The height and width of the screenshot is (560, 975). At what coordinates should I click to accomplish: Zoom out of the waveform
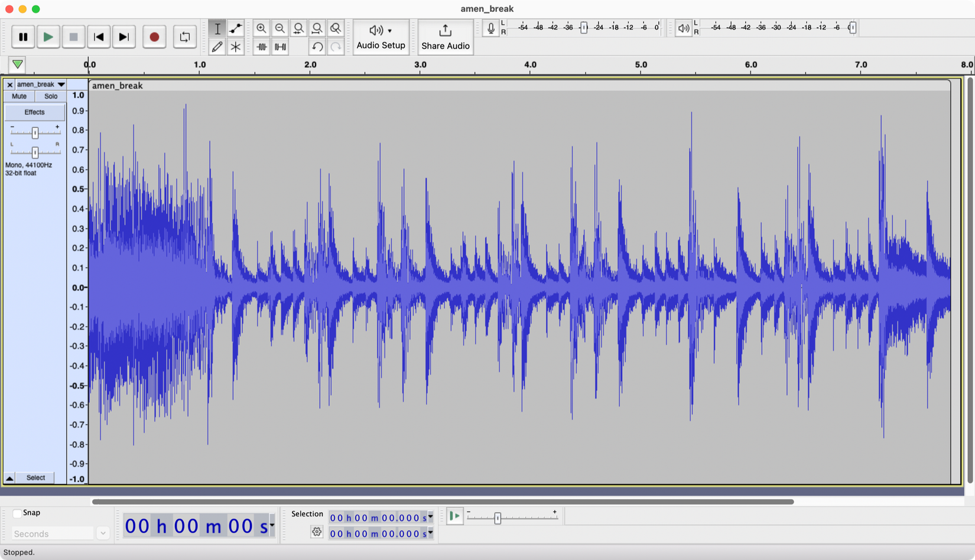280,28
